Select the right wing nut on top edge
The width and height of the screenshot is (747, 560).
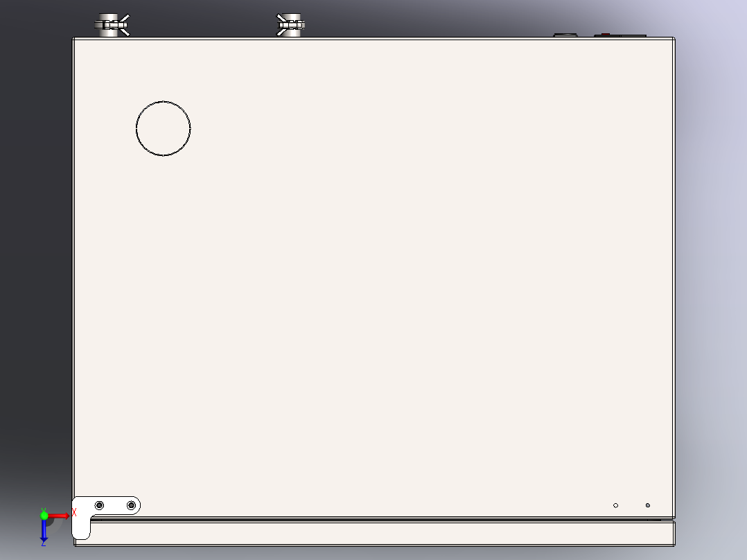coord(290,25)
